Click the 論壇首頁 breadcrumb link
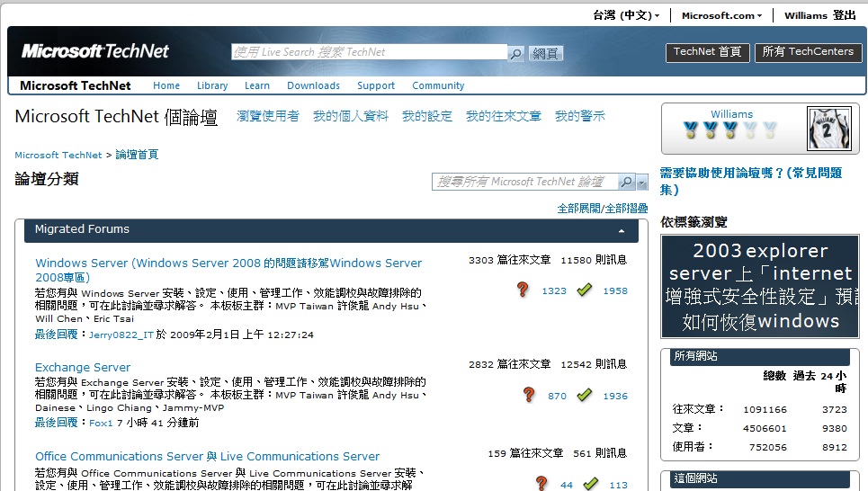Viewport: 868px width, 491px height. point(137,155)
